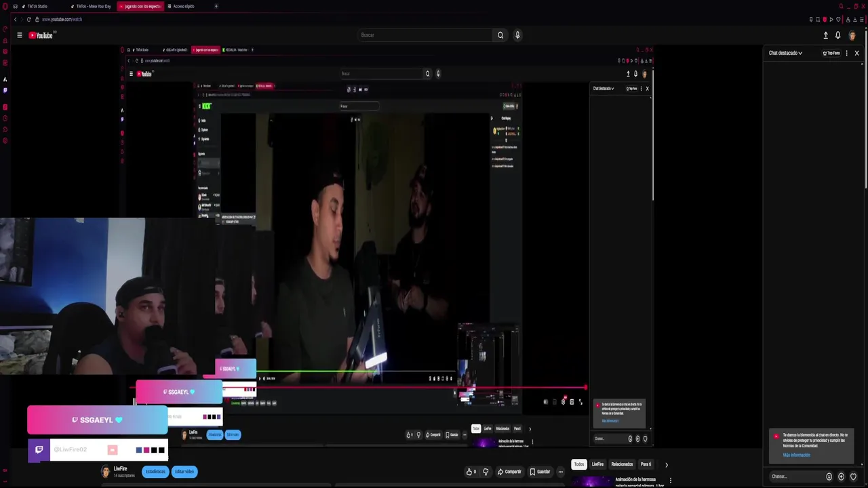This screenshot has width=868, height=488.
Task: Open the chat panel three-dot options menu
Action: 846,53
